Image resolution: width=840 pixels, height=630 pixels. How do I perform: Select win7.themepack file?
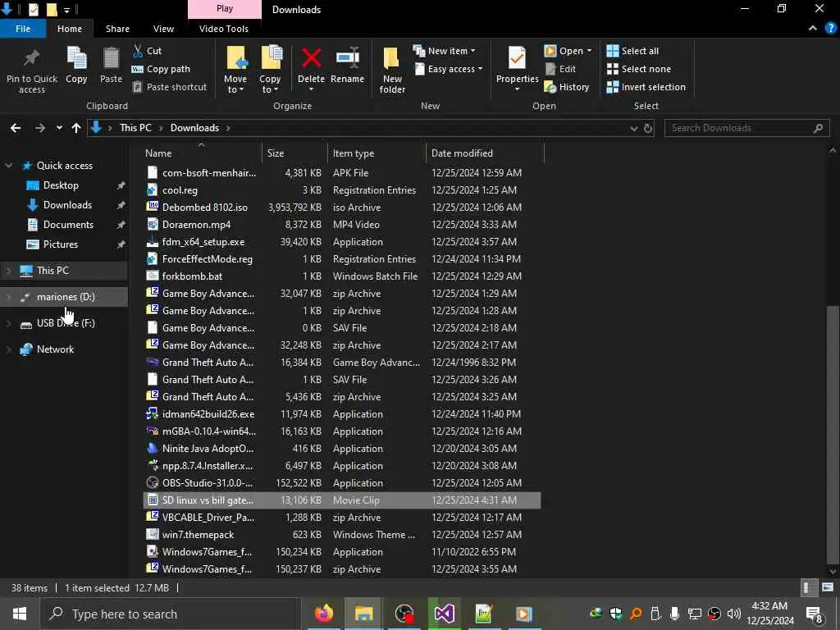tap(341, 535)
